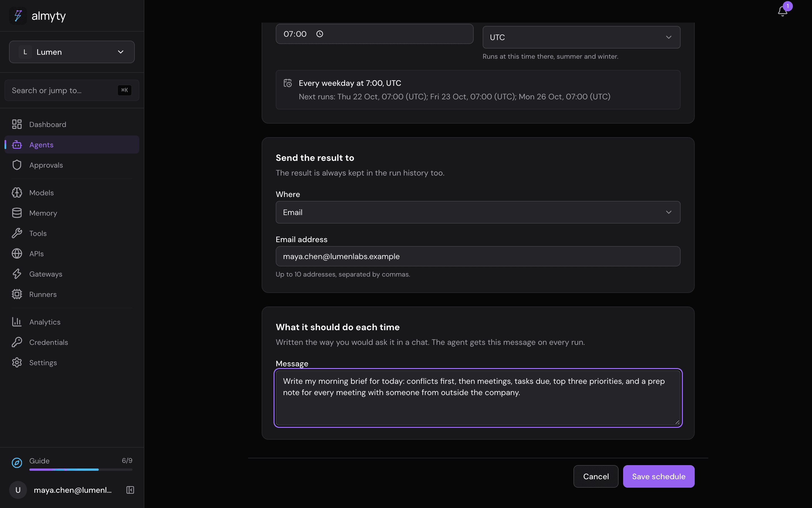Open the Models section label
Screen dimensions: 812x508
(41, 192)
